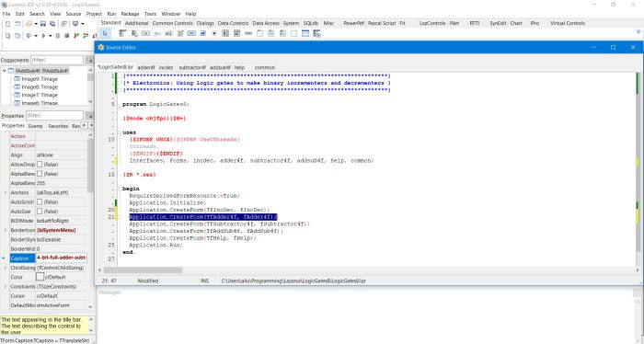Screen dimensions: 644x344
Task: Click the New Form toolbar icon
Action: point(17,24)
